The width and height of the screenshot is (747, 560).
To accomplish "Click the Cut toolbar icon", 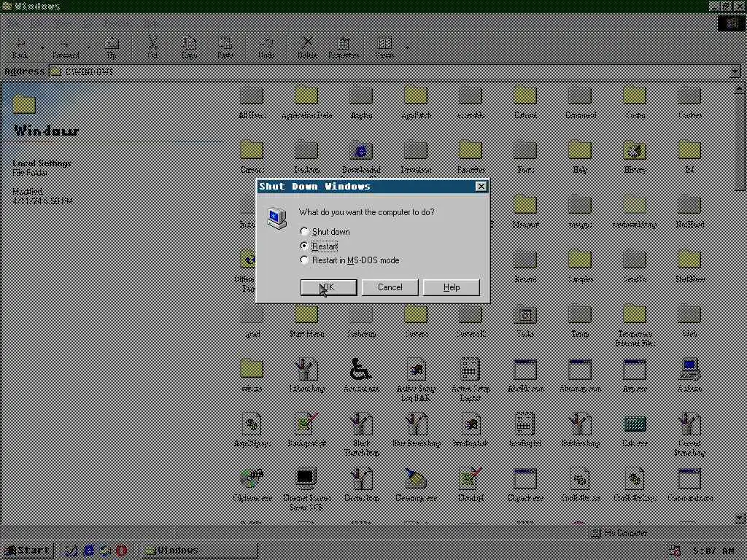I will coord(152,47).
